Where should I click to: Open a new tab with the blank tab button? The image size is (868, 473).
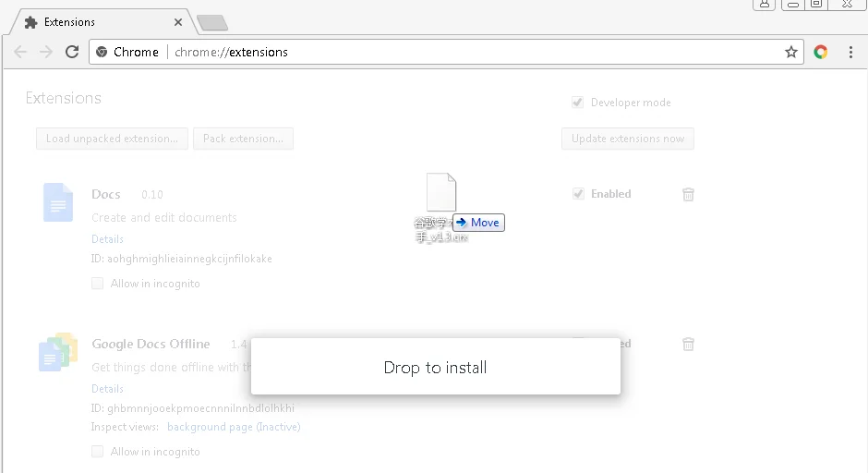pos(212,23)
